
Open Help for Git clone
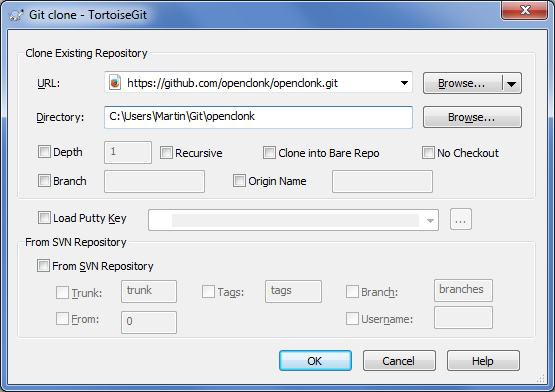[483, 361]
